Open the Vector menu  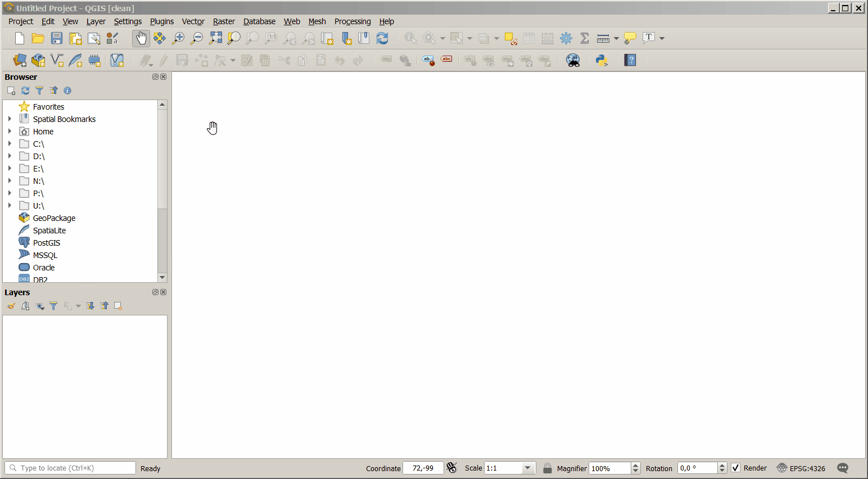193,21
